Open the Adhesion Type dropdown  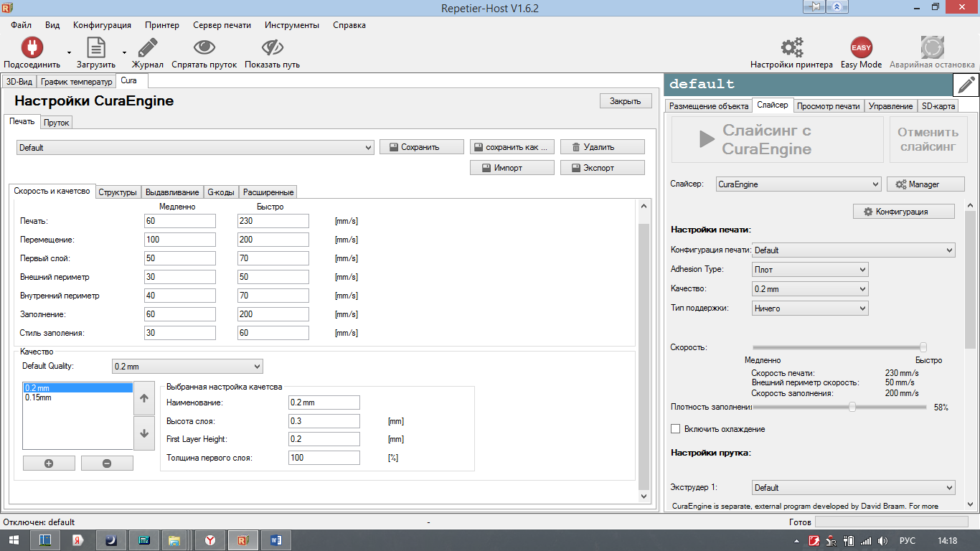[x=810, y=270]
